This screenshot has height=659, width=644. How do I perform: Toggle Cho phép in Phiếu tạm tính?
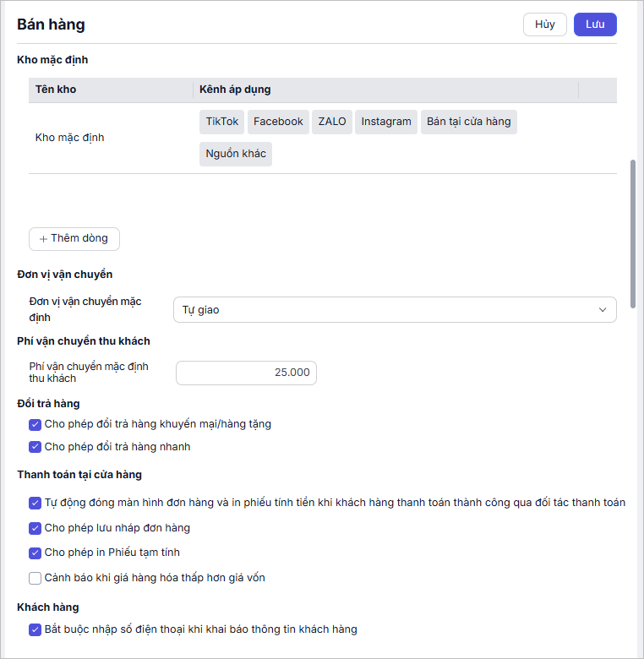point(35,553)
